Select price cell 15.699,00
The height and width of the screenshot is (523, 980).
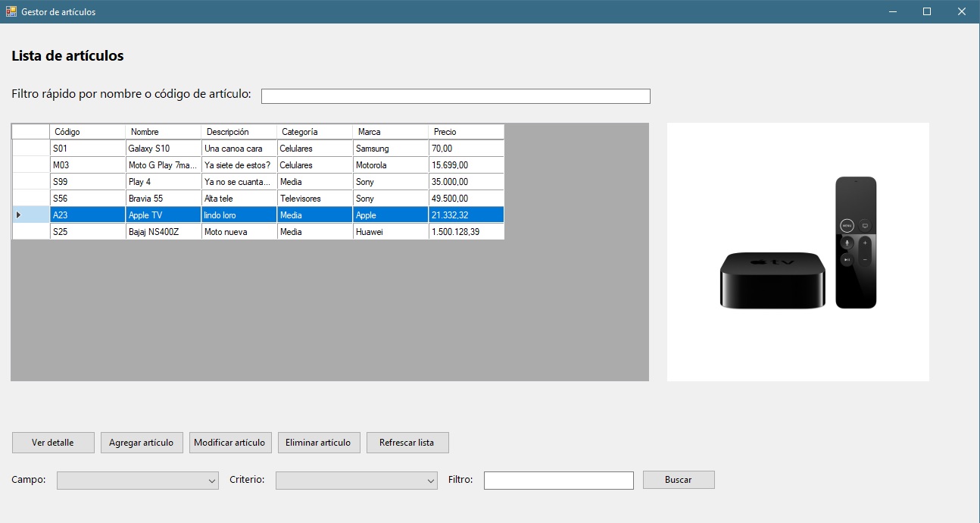pos(467,165)
